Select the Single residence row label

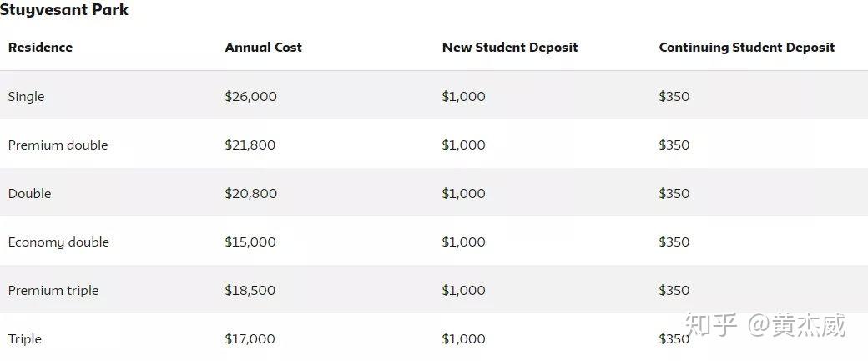[26, 96]
